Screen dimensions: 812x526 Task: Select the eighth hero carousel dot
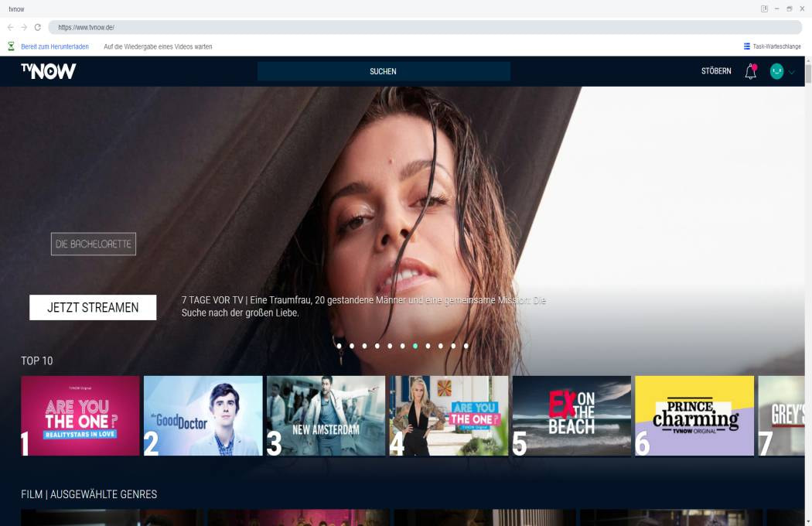(428, 346)
